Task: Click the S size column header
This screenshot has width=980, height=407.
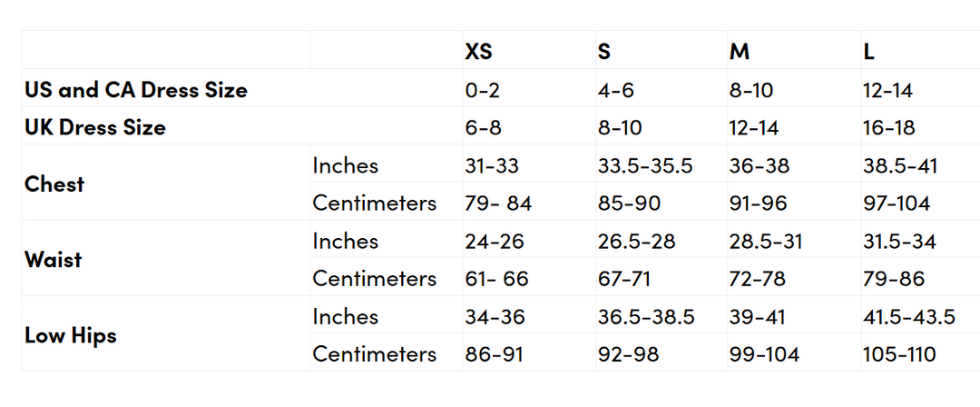Action: click(604, 52)
